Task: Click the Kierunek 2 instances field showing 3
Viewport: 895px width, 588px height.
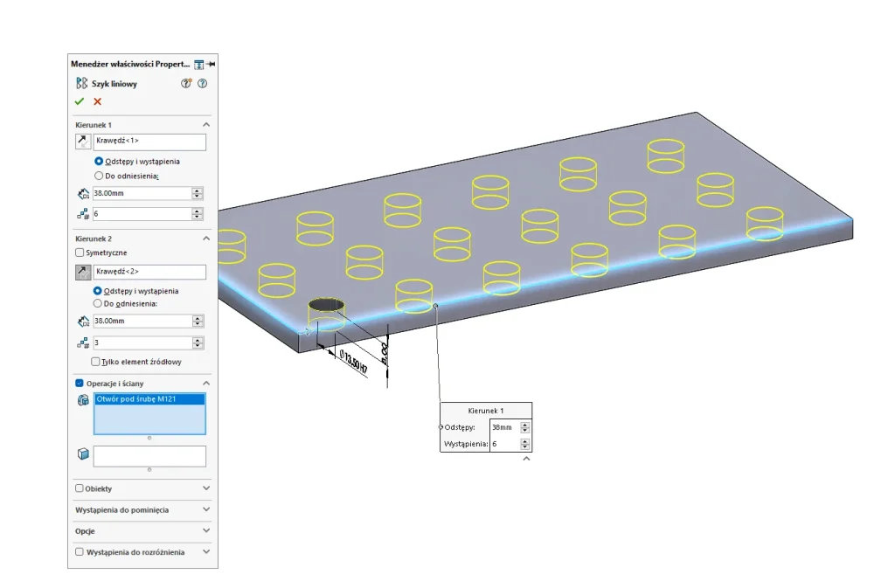Action: click(x=142, y=342)
